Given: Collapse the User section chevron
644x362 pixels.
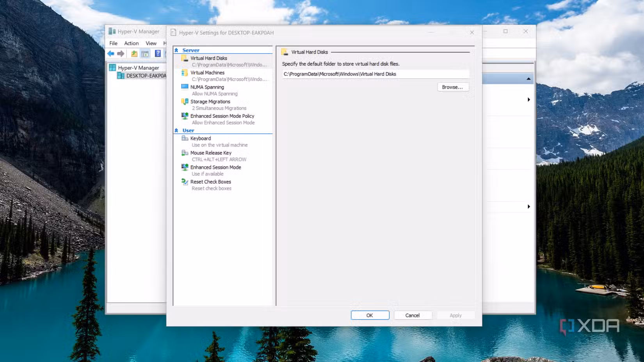Looking at the screenshot, I should tap(176, 130).
